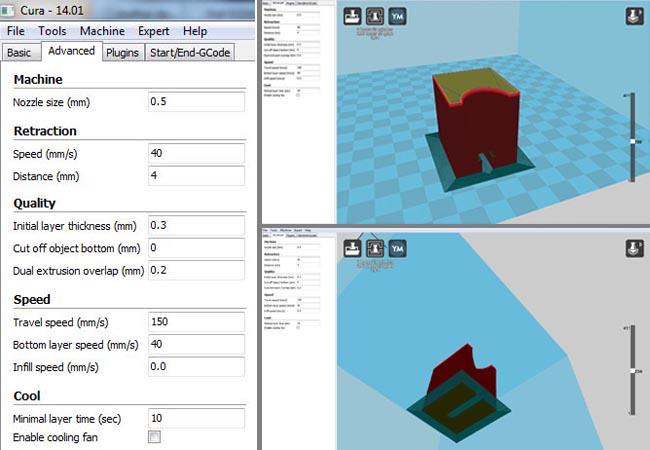
Task: Click the YM YouMagine icon in top view
Action: [x=397, y=17]
